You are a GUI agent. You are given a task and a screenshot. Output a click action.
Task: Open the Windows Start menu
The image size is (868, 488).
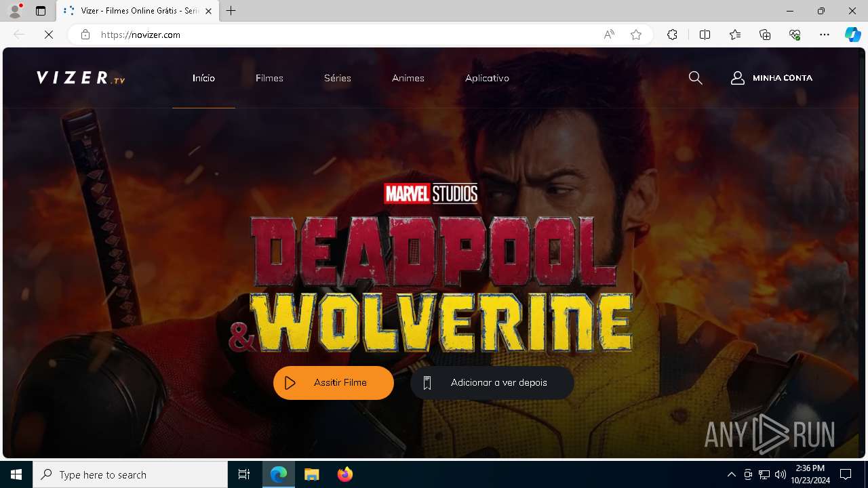click(x=16, y=474)
